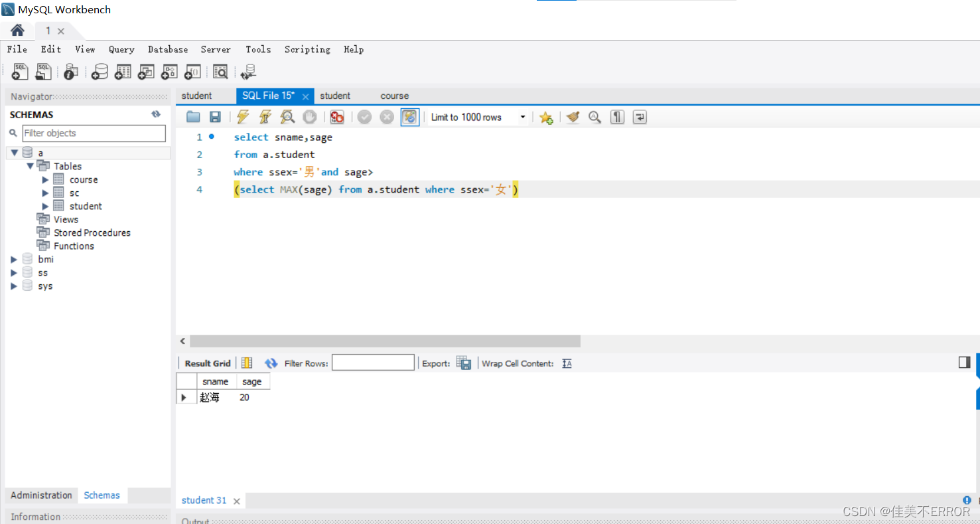Execute statement under cursor icon

coord(265,117)
